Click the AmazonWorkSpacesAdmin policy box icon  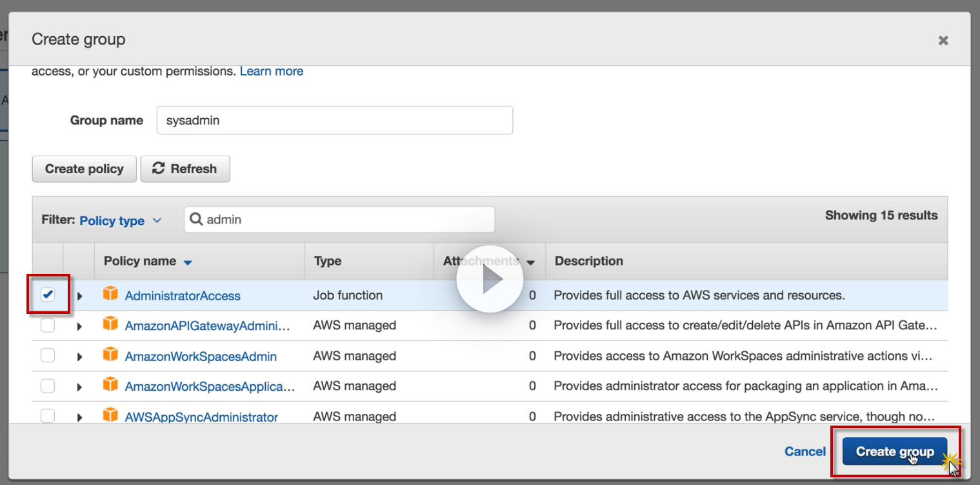[x=111, y=355]
